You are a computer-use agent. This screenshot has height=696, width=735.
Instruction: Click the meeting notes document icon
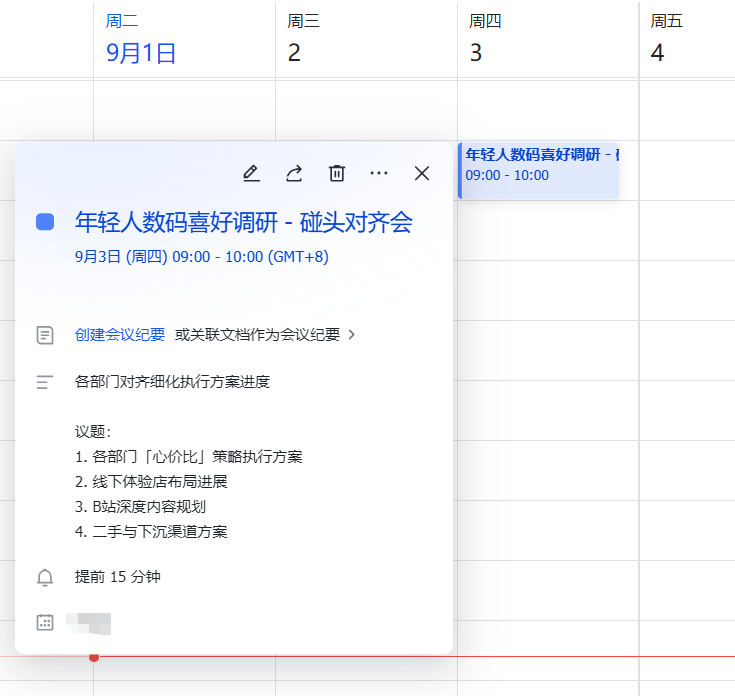(45, 335)
